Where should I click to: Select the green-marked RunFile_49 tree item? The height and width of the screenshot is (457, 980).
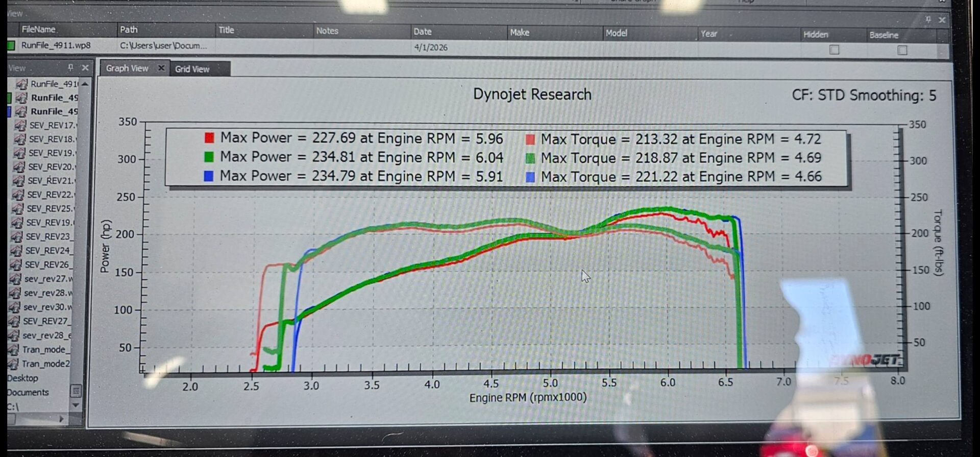click(x=54, y=98)
